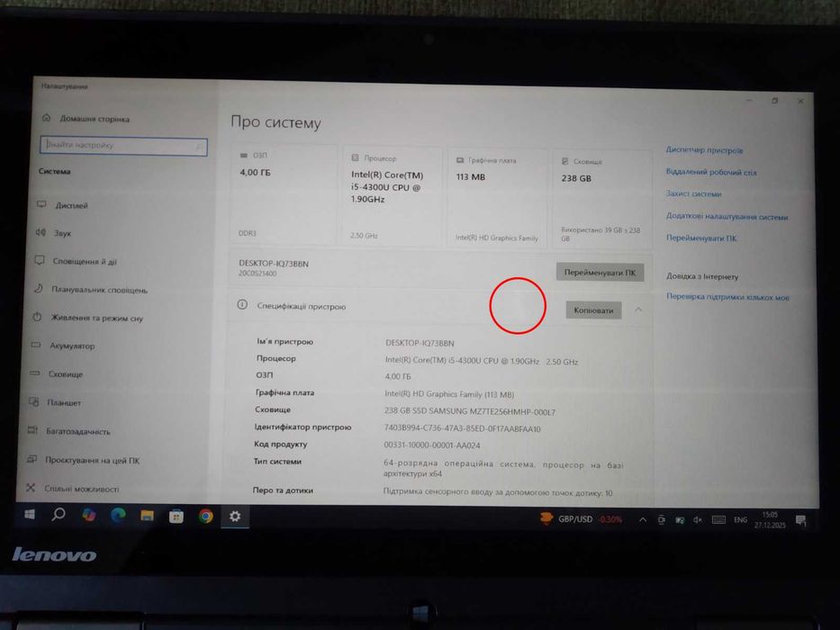Open the GBP/USD news widget
840x630 pixels.
[x=581, y=519]
